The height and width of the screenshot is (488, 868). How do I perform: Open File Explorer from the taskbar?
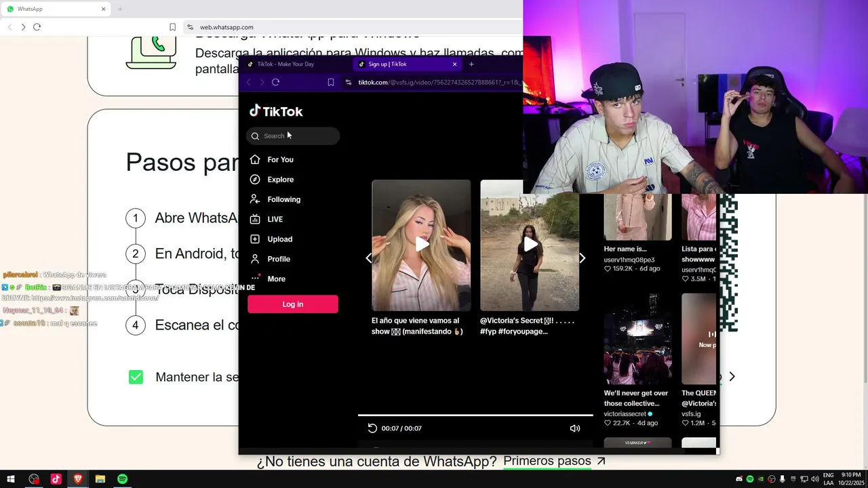pyautogui.click(x=100, y=479)
